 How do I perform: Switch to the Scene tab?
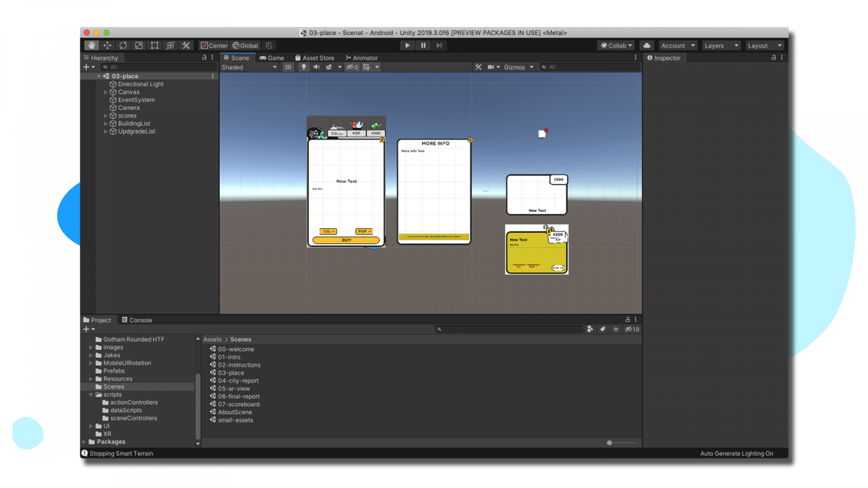(237, 58)
